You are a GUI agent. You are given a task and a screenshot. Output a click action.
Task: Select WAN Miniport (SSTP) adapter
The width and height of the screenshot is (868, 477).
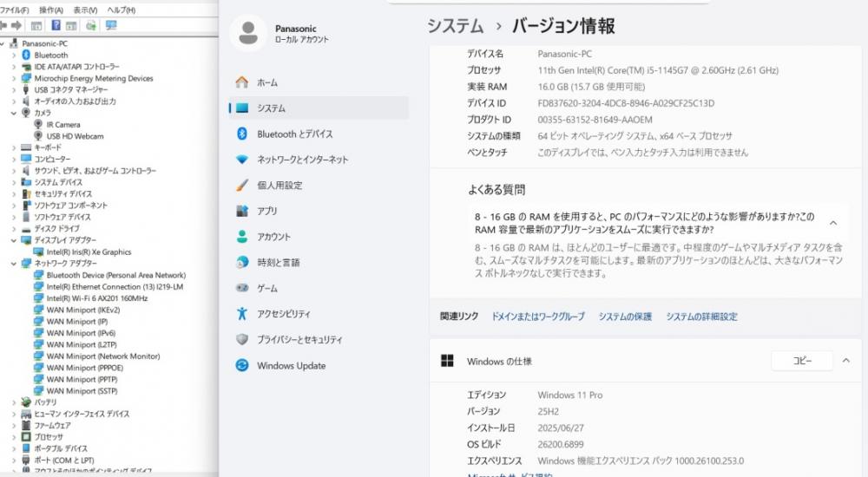coord(82,390)
